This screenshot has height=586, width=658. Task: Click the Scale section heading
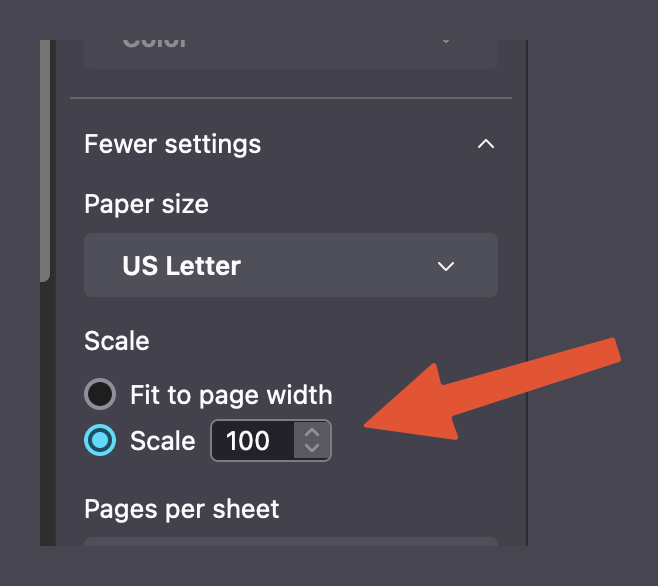click(117, 340)
